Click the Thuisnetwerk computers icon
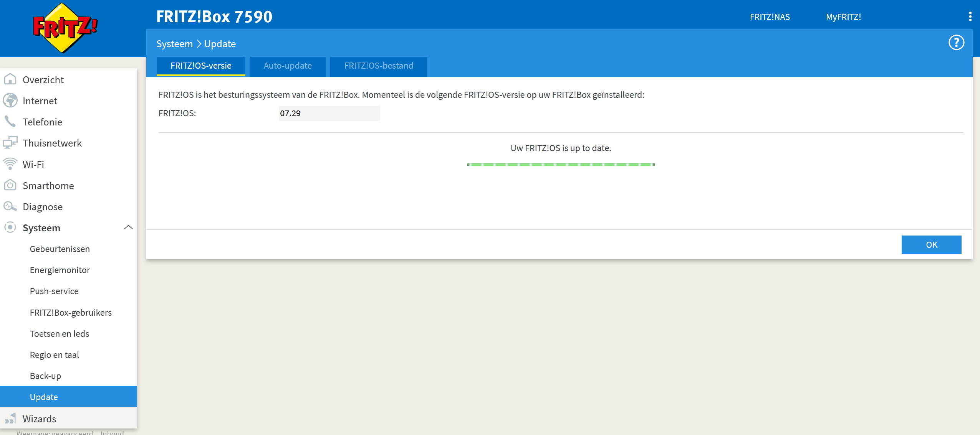This screenshot has height=435, width=980. pyautogui.click(x=10, y=143)
